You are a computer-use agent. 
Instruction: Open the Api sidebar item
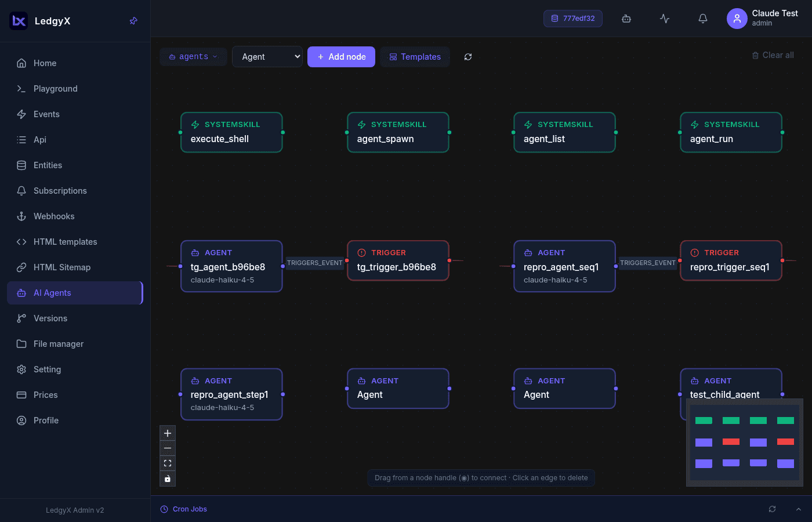click(75, 140)
